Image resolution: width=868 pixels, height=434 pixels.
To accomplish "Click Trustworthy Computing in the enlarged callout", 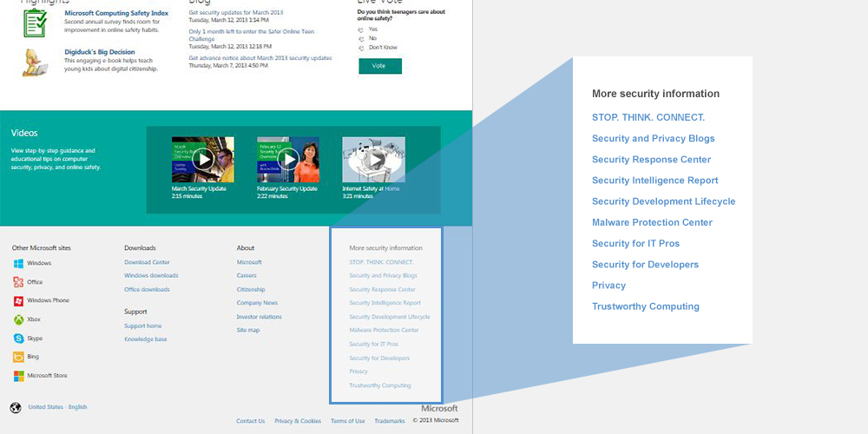I will click(646, 306).
